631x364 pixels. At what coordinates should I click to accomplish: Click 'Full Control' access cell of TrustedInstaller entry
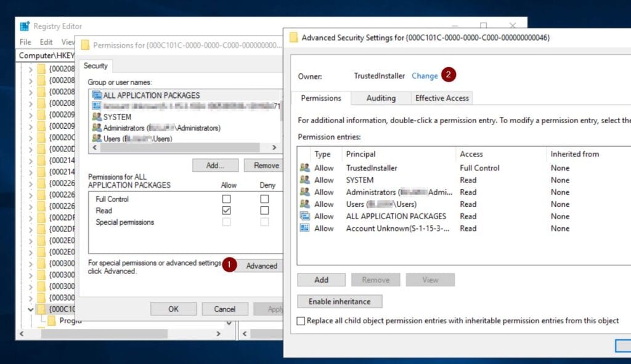479,168
